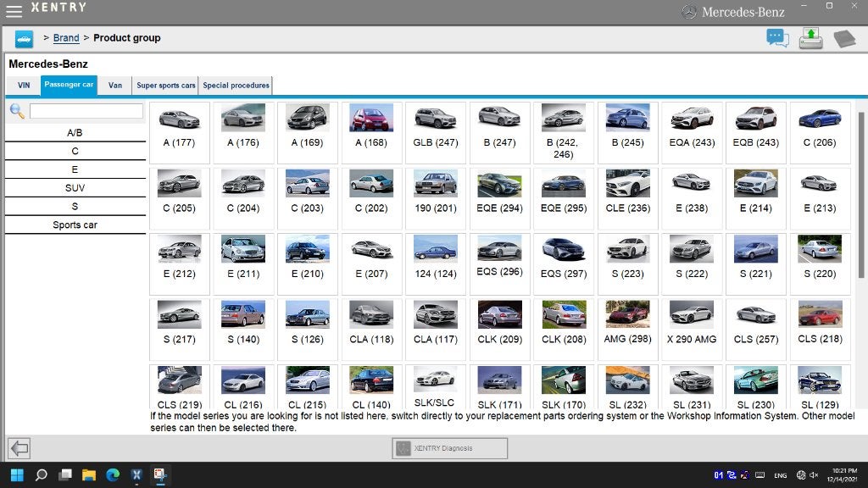This screenshot has height=488, width=868.
Task: Open the taskbar clock and date
Action: [842, 474]
